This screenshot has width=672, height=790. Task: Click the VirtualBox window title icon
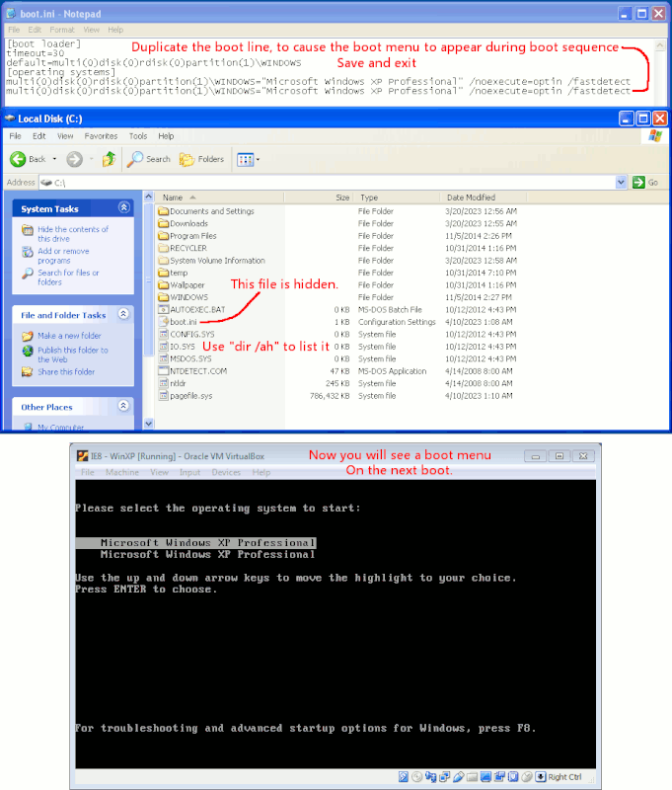83,456
